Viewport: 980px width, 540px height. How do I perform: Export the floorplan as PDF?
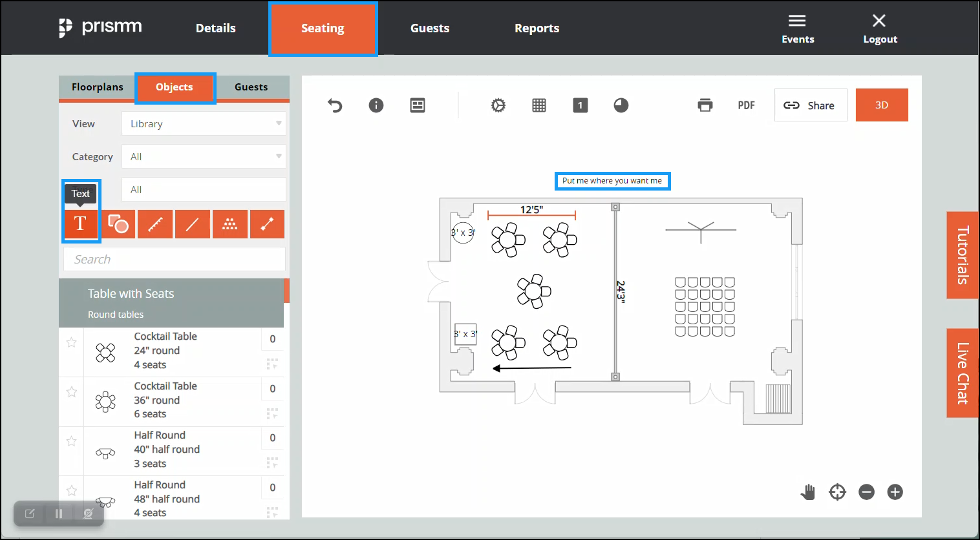[747, 105]
